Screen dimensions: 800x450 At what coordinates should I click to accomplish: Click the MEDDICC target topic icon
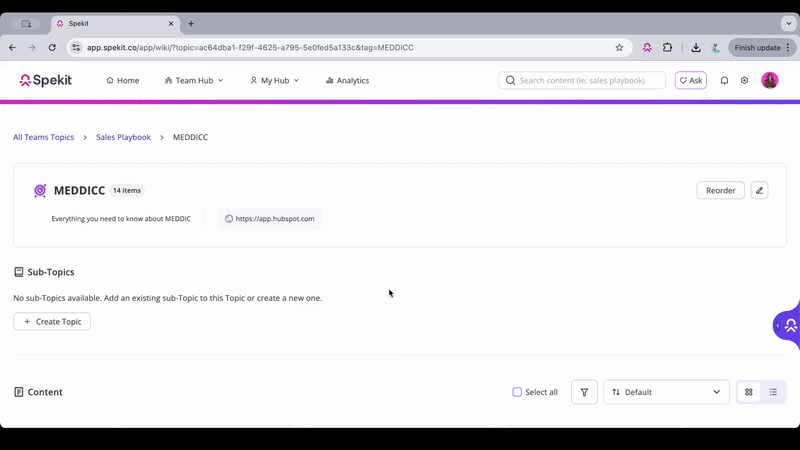pyautogui.click(x=40, y=190)
